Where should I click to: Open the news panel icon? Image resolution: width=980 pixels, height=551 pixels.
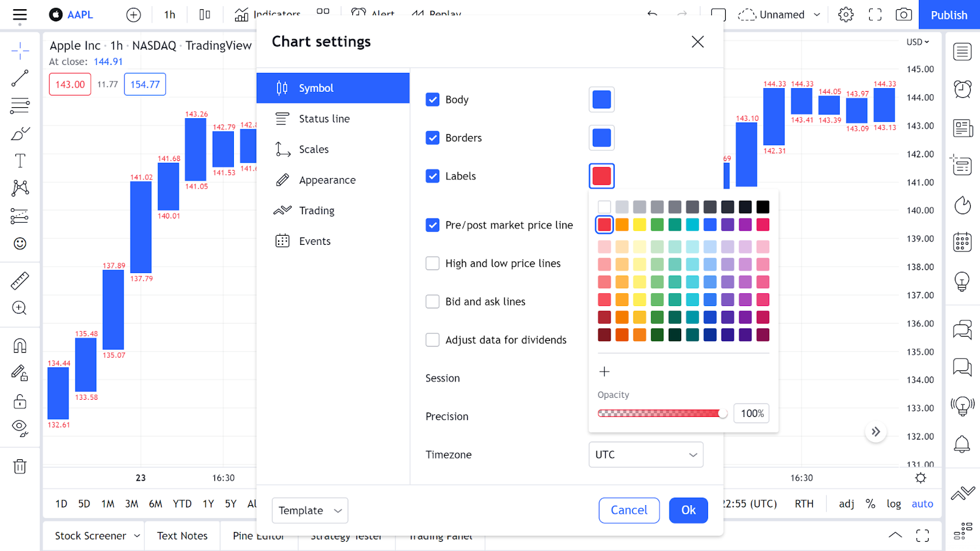(962, 128)
